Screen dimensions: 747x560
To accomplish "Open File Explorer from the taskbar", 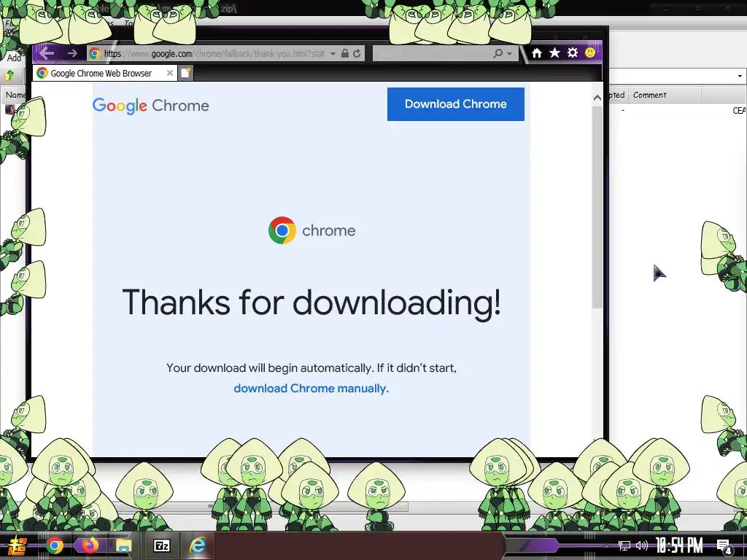I will point(124,545).
